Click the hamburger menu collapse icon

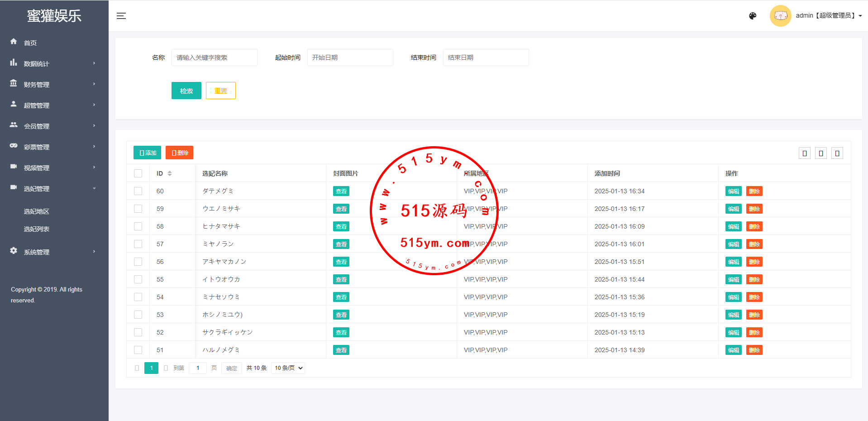point(121,16)
